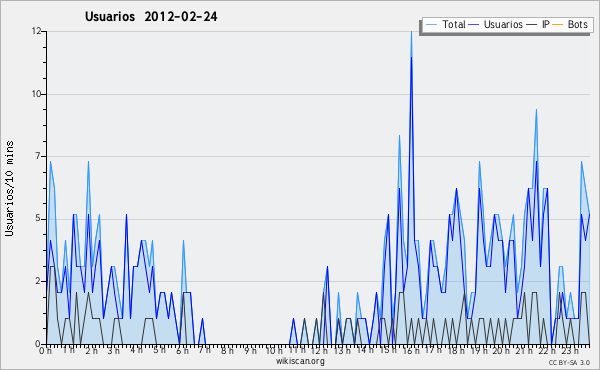
Task: Click the x-axis label '4 h'
Action: tap(136, 350)
